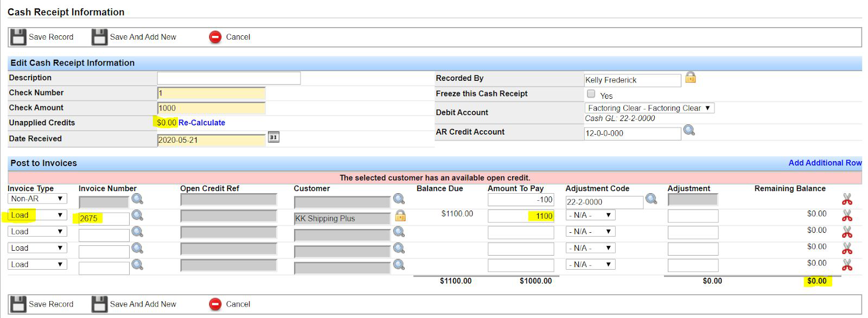Open customer lookup on the last Load row
This screenshot has height=318, width=868.
point(399,265)
